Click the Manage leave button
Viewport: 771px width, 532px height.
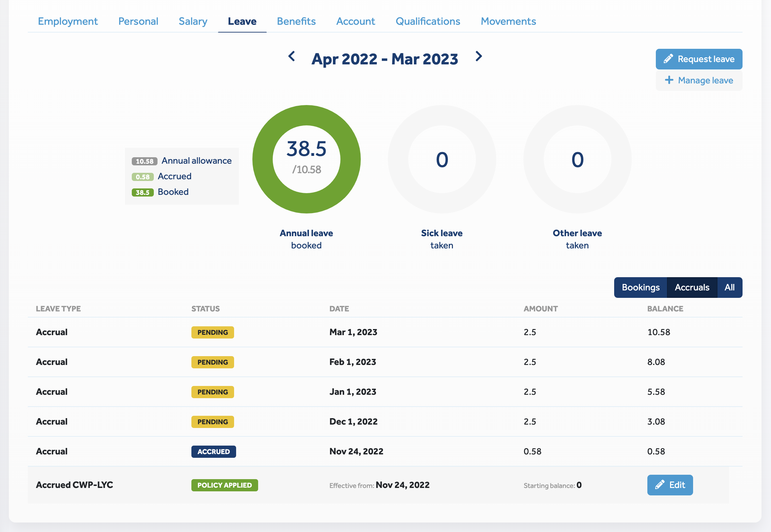point(699,80)
